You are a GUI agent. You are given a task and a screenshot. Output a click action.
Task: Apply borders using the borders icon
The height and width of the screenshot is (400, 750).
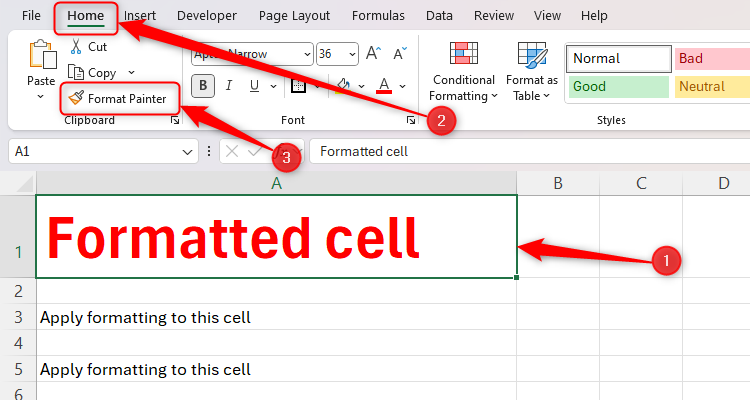(298, 86)
